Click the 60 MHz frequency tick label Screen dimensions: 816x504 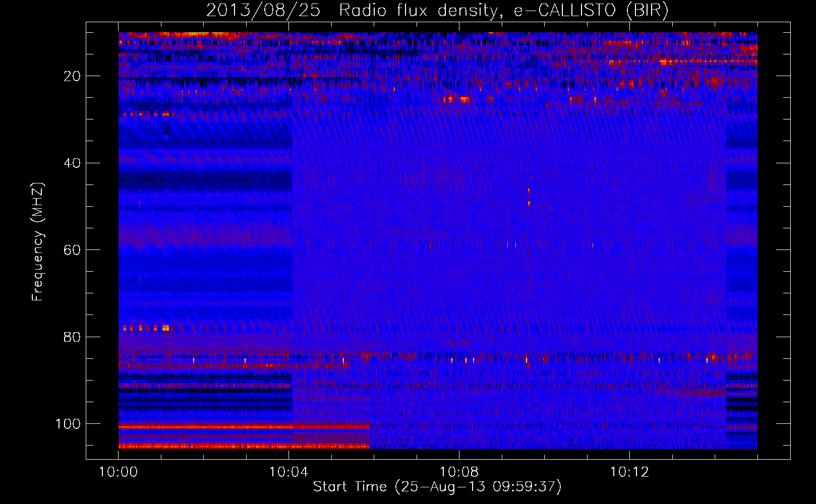pos(72,250)
